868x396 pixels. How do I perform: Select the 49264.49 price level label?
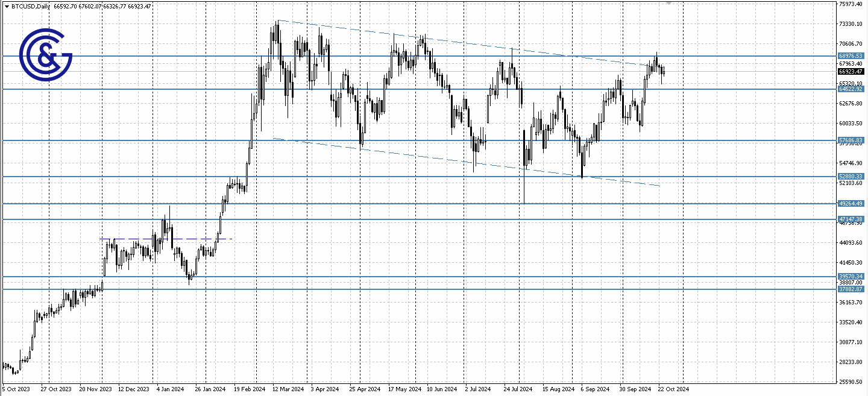[x=851, y=204]
